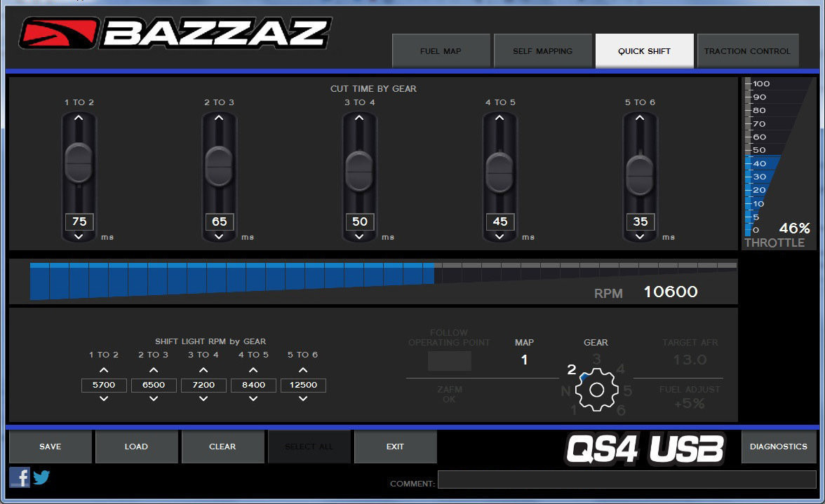Grab the 5 to 6 cut time slider knob
This screenshot has height=504, width=825.
pos(640,175)
